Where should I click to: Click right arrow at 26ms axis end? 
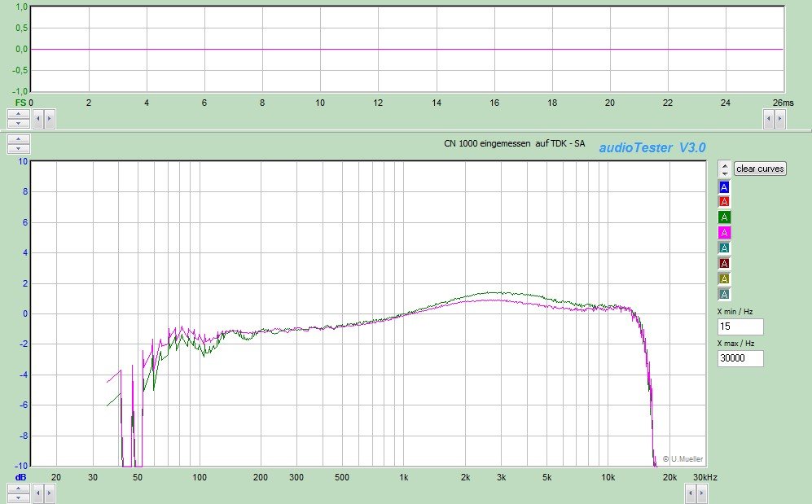pos(781,119)
